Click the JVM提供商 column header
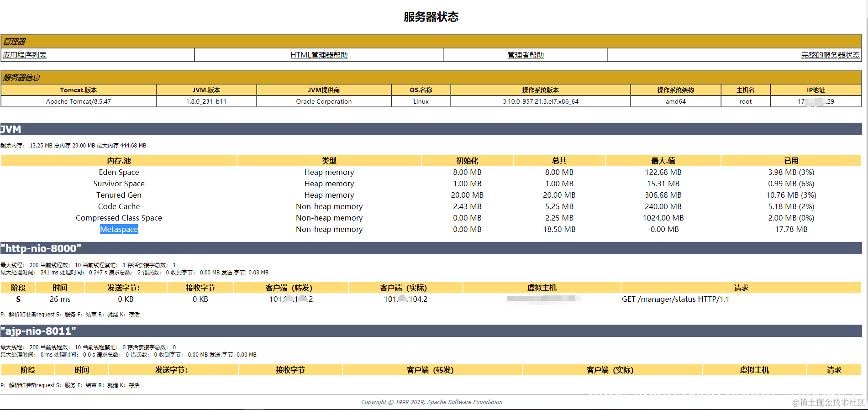This screenshot has height=410, width=868. (x=324, y=90)
